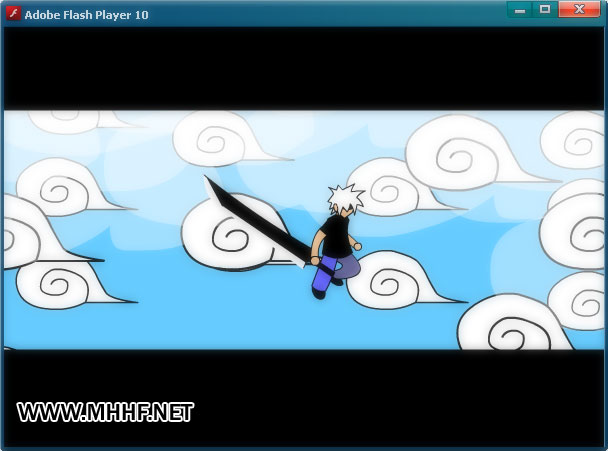Click the Flash Player logo in title bar
Image resolution: width=608 pixels, height=451 pixels.
tap(14, 14)
